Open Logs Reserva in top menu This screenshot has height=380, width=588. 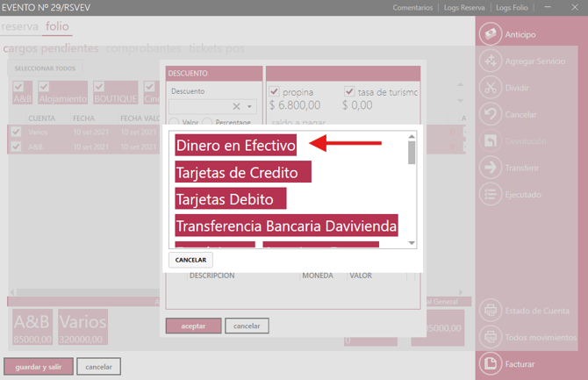pos(463,8)
